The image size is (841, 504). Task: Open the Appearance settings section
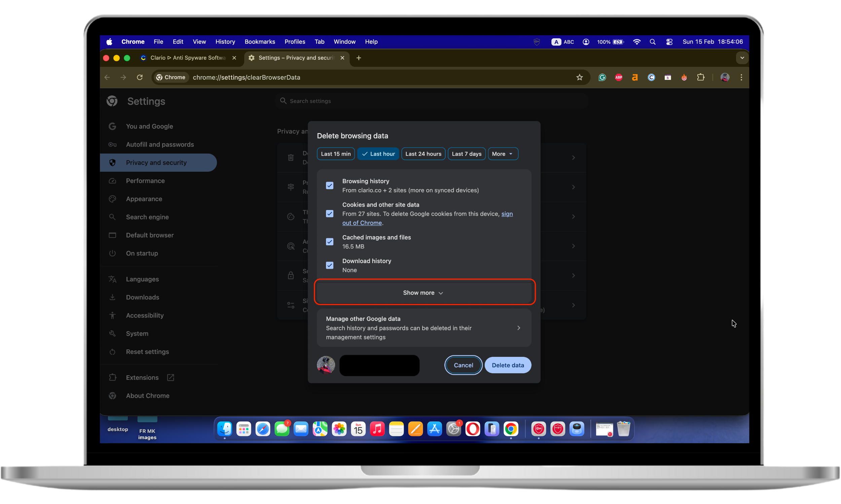(144, 199)
